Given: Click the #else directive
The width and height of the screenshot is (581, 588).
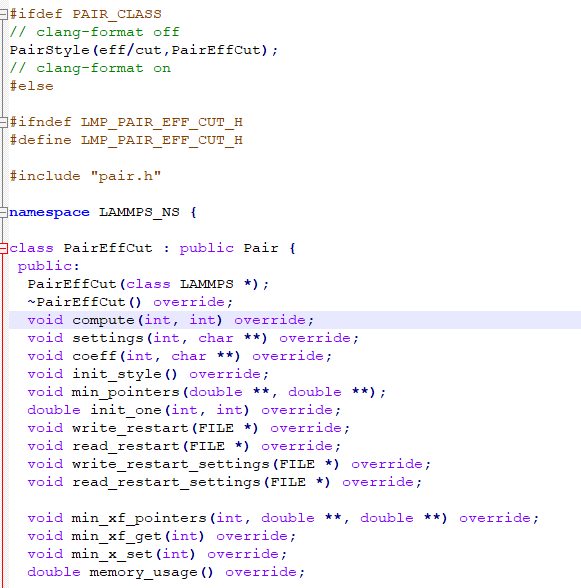Looking at the screenshot, I should [32, 86].
